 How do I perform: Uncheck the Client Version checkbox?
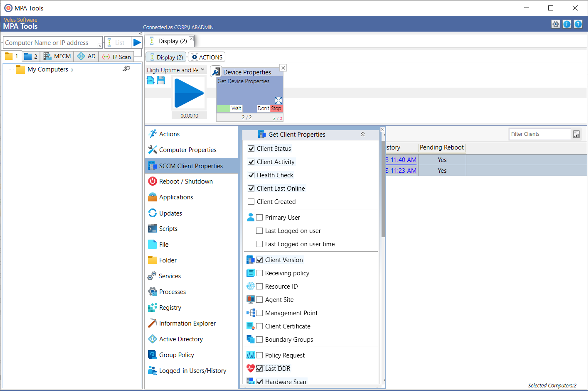click(x=259, y=260)
